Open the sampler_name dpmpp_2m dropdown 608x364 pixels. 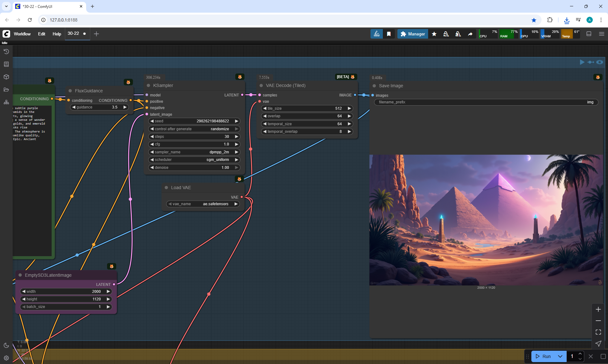194,152
